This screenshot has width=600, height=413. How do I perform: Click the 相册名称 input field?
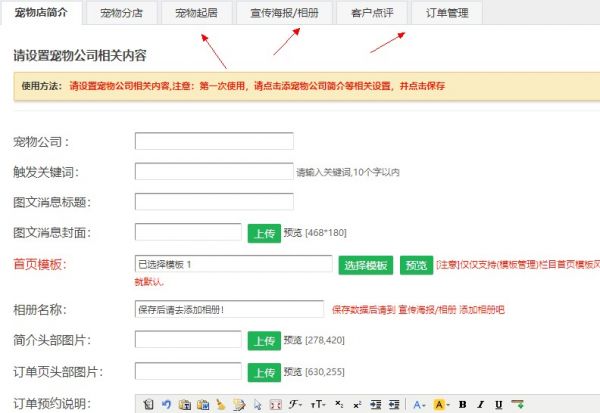[230, 309]
